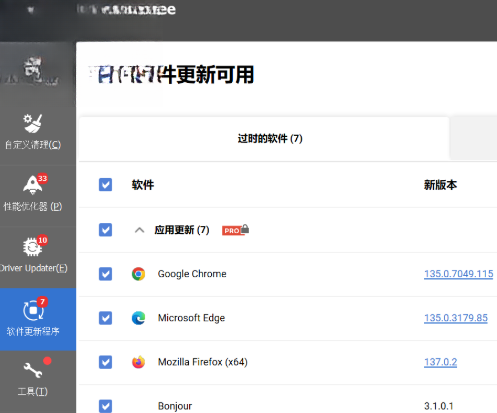
Task: Click Bonjour version 3.1.0.1
Action: click(x=439, y=406)
